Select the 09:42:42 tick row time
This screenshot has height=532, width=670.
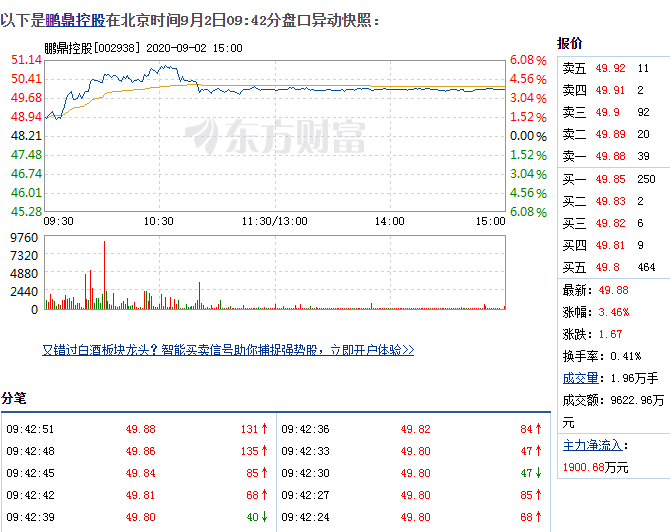point(30,495)
